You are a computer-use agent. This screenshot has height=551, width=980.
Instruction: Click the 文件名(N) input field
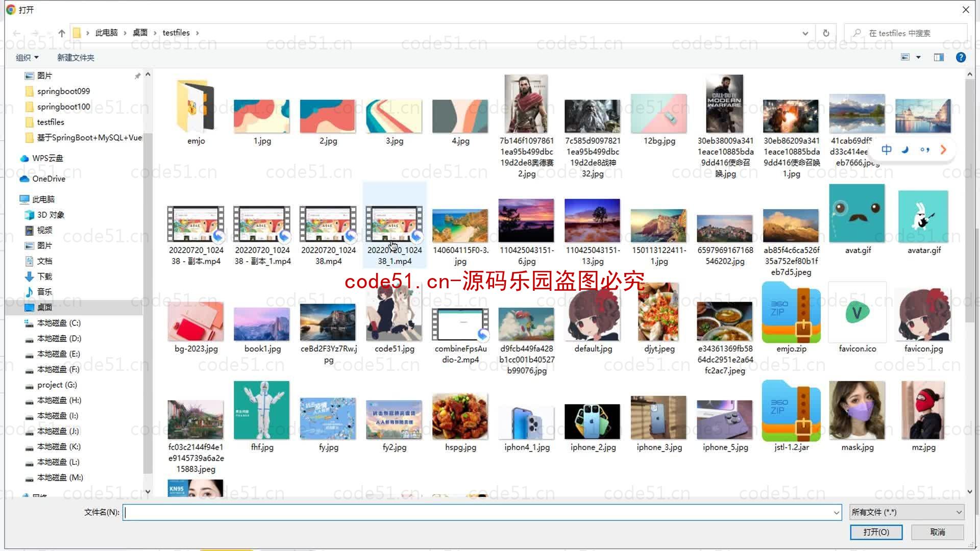480,512
